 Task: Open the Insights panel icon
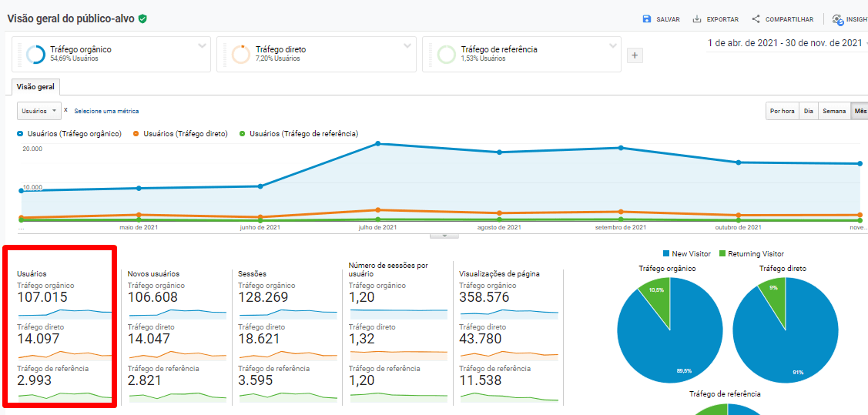[837, 19]
